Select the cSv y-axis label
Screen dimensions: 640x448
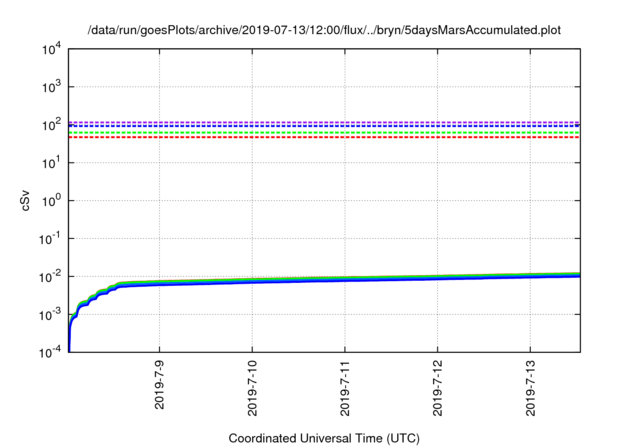click(x=25, y=200)
